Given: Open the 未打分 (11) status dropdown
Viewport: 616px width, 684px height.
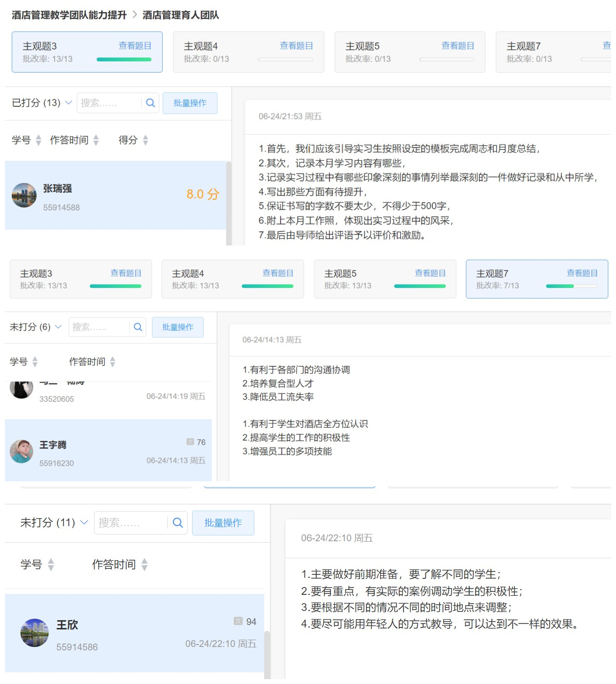Looking at the screenshot, I should [84, 523].
